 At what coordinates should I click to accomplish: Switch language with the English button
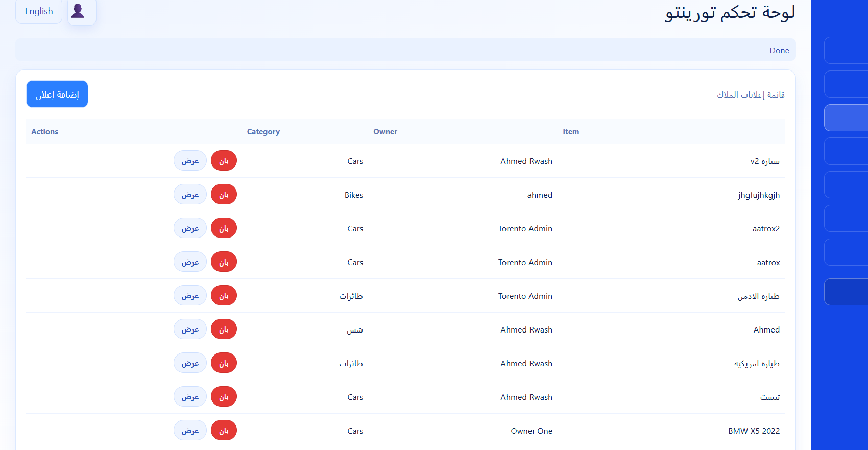click(x=39, y=11)
